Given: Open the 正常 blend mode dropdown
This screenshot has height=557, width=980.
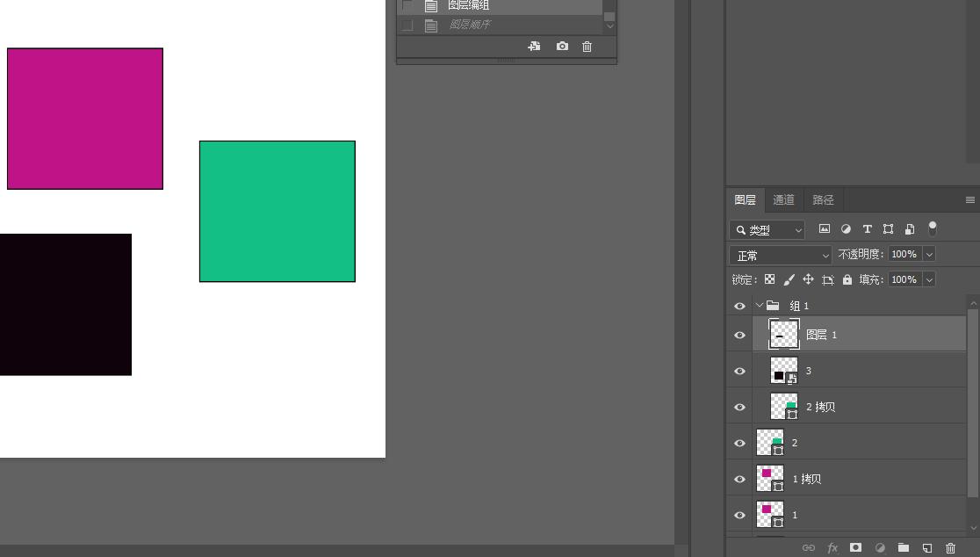Looking at the screenshot, I should click(780, 255).
